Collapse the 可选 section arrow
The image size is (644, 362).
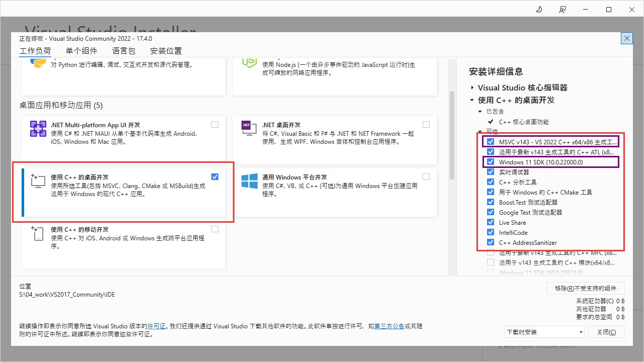tap(480, 131)
